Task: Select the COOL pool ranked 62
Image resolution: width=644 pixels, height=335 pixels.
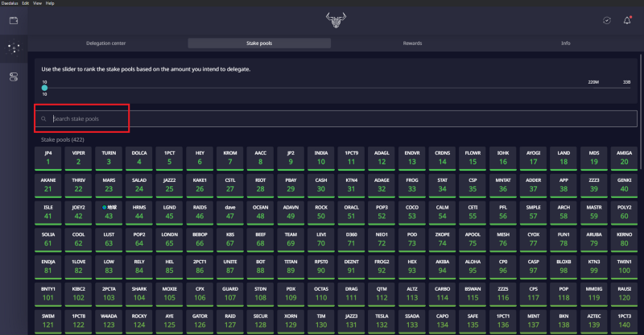Action: tap(78, 240)
